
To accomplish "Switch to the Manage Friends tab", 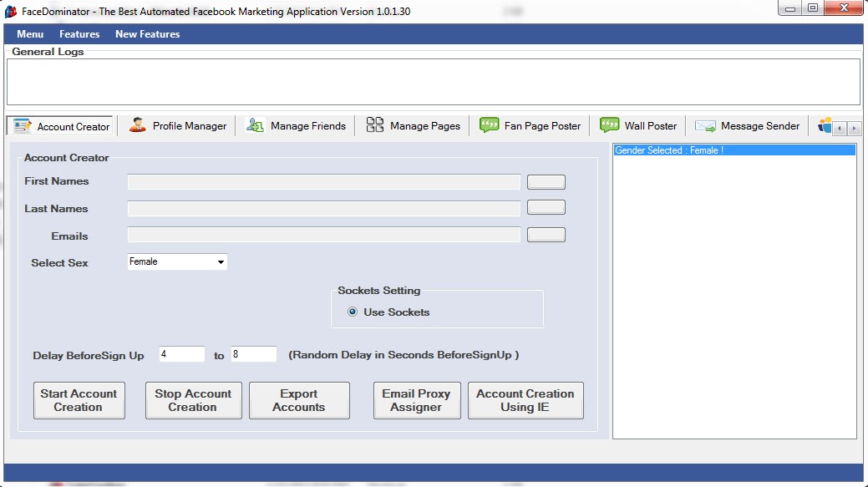I will pos(296,125).
